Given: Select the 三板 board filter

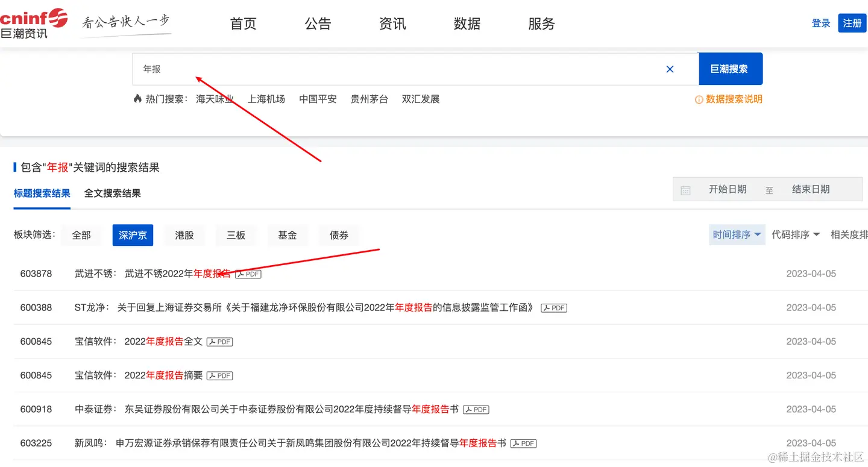Looking at the screenshot, I should (236, 235).
